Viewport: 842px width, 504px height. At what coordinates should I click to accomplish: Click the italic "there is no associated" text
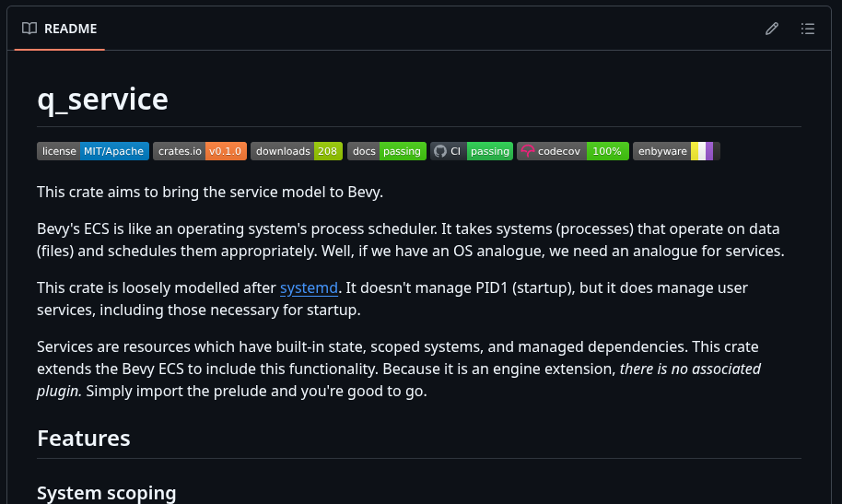[x=690, y=369]
